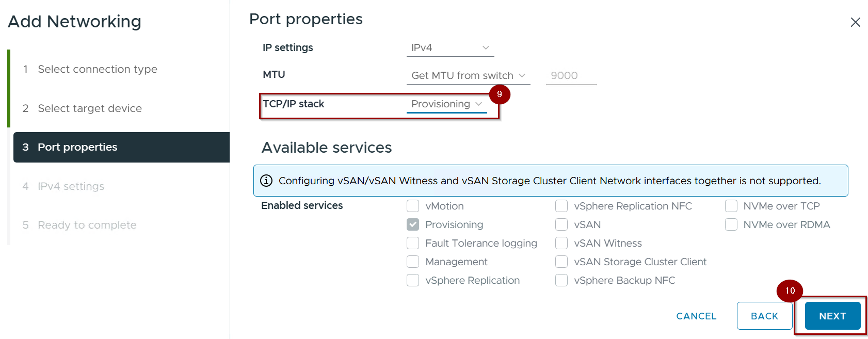Return to step 2 Select target device
Image resolution: width=868 pixels, height=339 pixels.
[89, 108]
